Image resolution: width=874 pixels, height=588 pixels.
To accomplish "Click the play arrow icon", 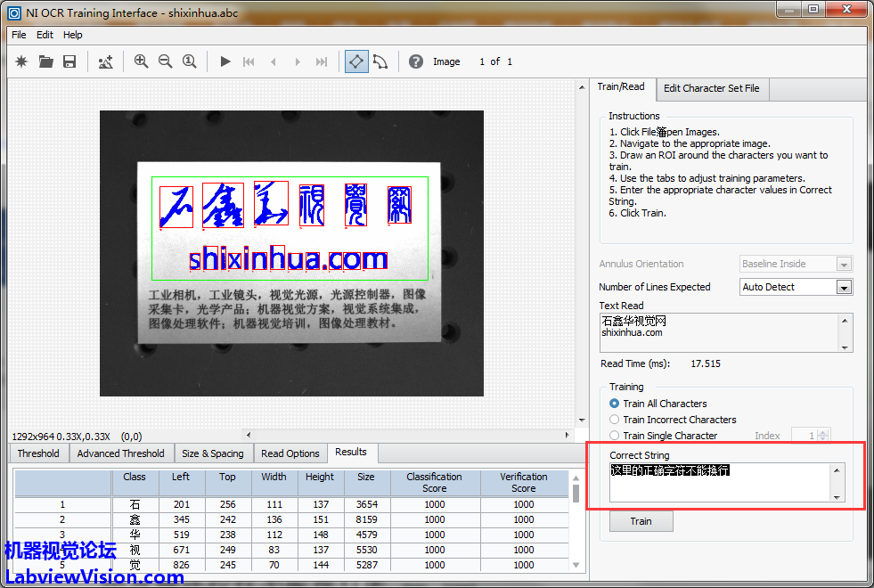I will pos(225,61).
